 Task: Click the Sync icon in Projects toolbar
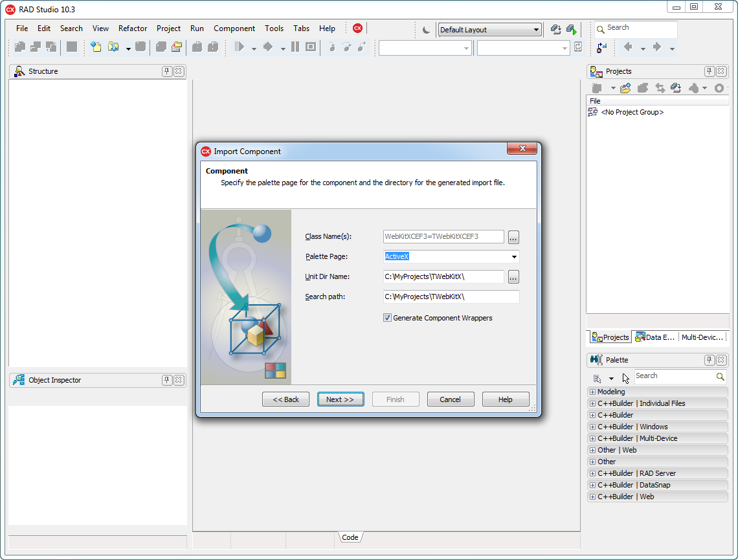click(660, 88)
